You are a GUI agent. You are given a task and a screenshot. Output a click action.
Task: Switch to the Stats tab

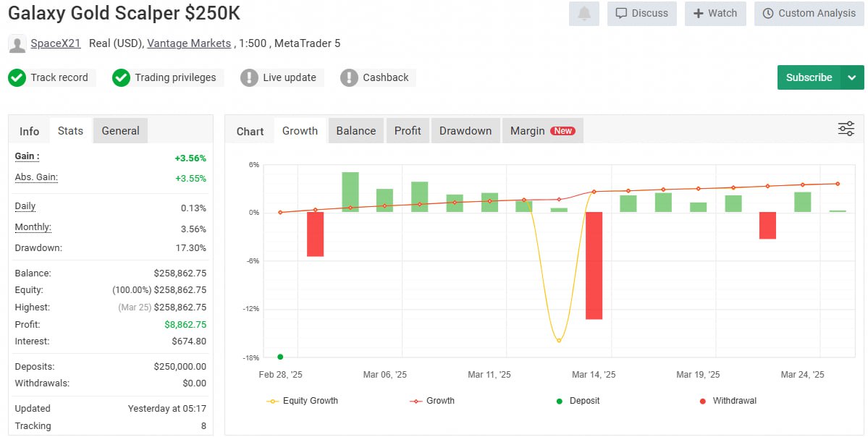pos(70,130)
